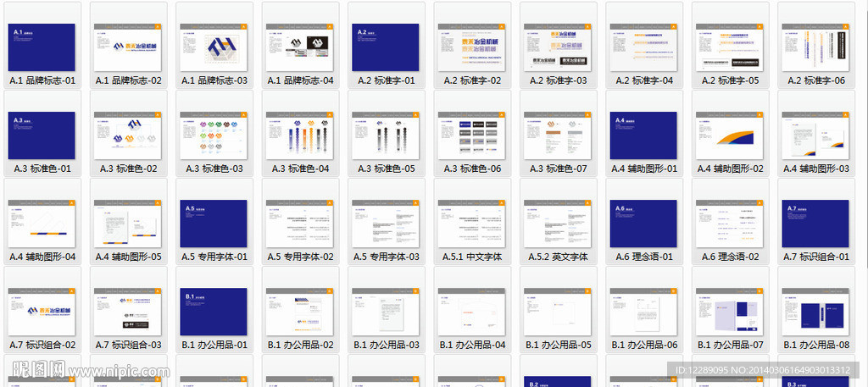Click thumbnail A.6 理念语-02
The image size is (868, 387).
pos(729,224)
